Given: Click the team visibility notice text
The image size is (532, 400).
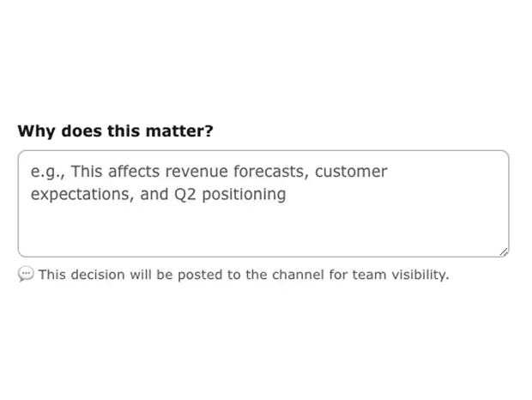Looking at the screenshot, I should pyautogui.click(x=244, y=275).
